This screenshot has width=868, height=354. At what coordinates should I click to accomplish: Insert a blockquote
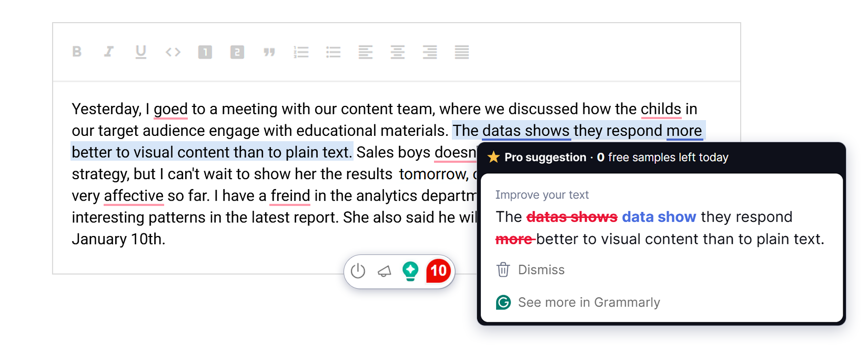coord(269,52)
